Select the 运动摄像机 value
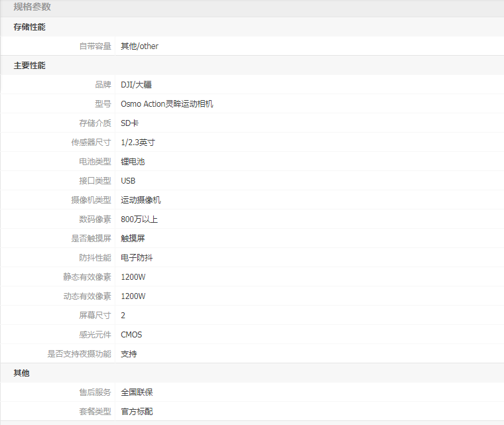 click(141, 200)
